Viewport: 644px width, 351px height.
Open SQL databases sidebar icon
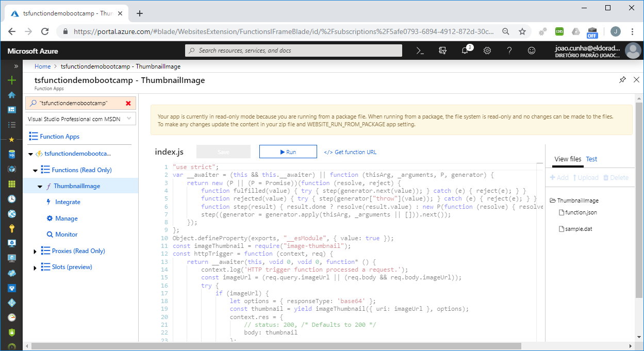pyautogui.click(x=11, y=154)
